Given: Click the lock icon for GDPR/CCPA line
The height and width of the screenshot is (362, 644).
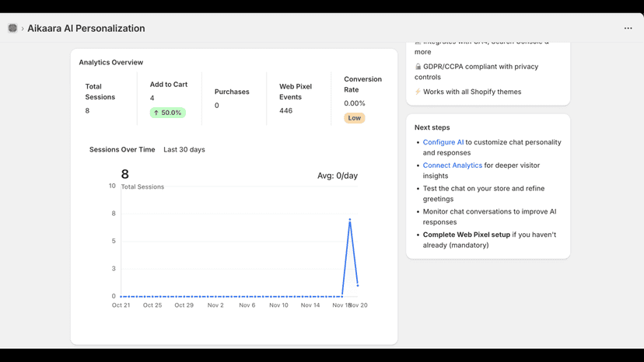Looking at the screenshot, I should click(x=418, y=67).
